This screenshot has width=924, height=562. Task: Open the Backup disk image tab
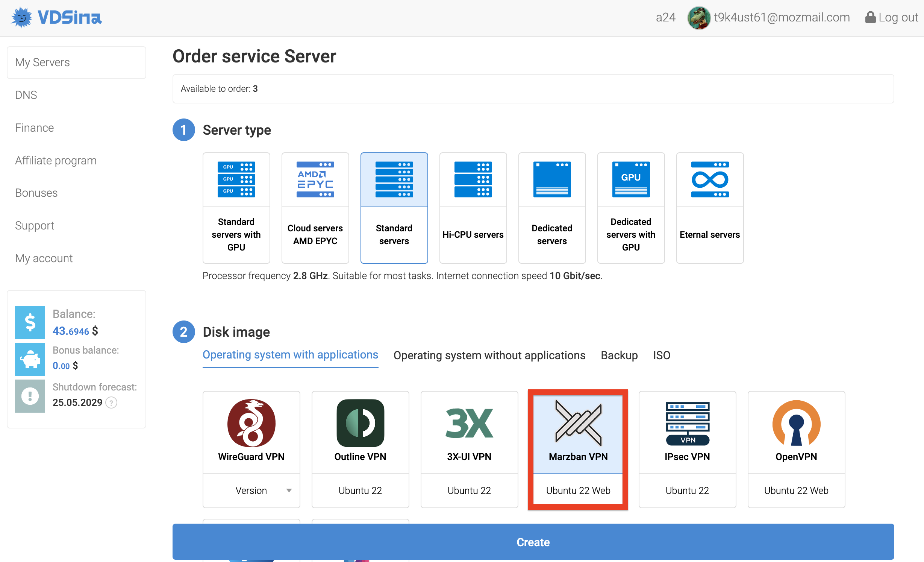pyautogui.click(x=619, y=355)
